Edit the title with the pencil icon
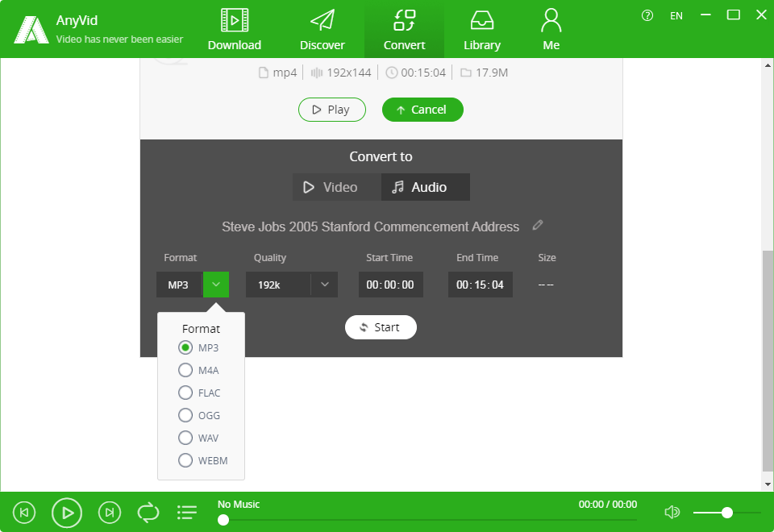Screen dimensions: 774x532 click(538, 226)
